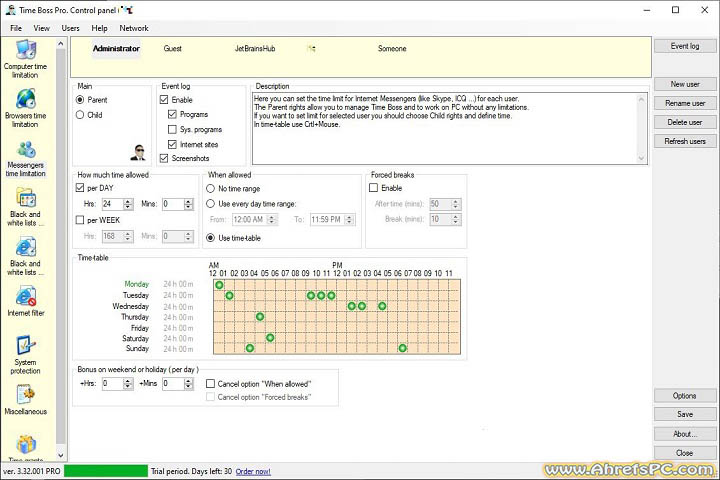Adjust After time mins spinner

click(x=456, y=204)
